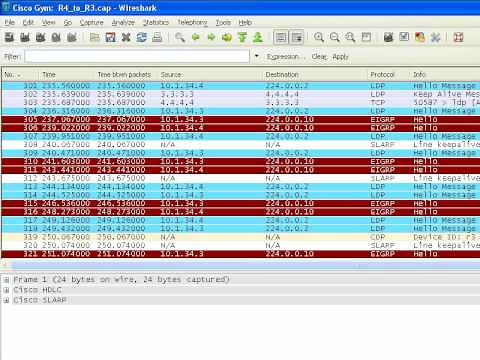Go forward in packet history arrow
This screenshot has width=480, height=360.
click(211, 37)
